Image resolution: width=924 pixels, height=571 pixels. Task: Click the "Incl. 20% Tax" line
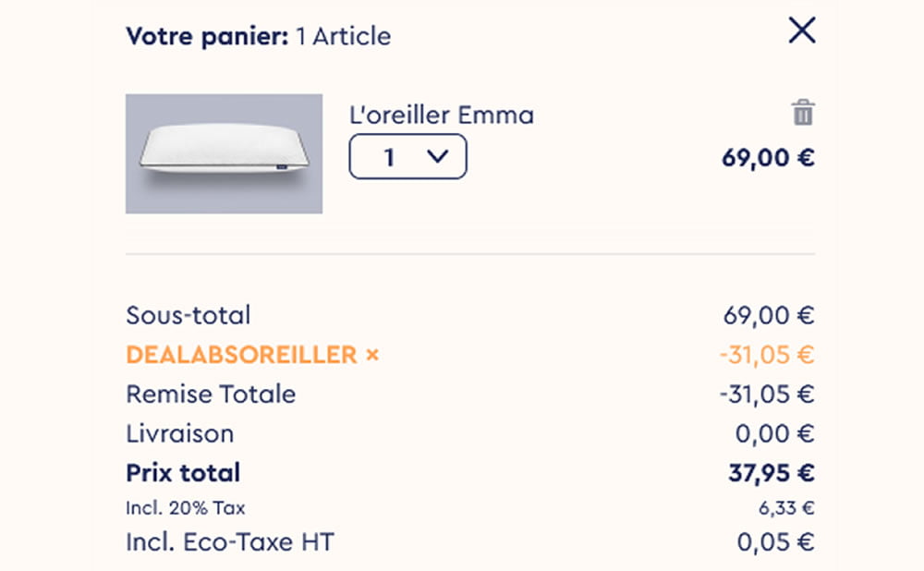tap(186, 508)
